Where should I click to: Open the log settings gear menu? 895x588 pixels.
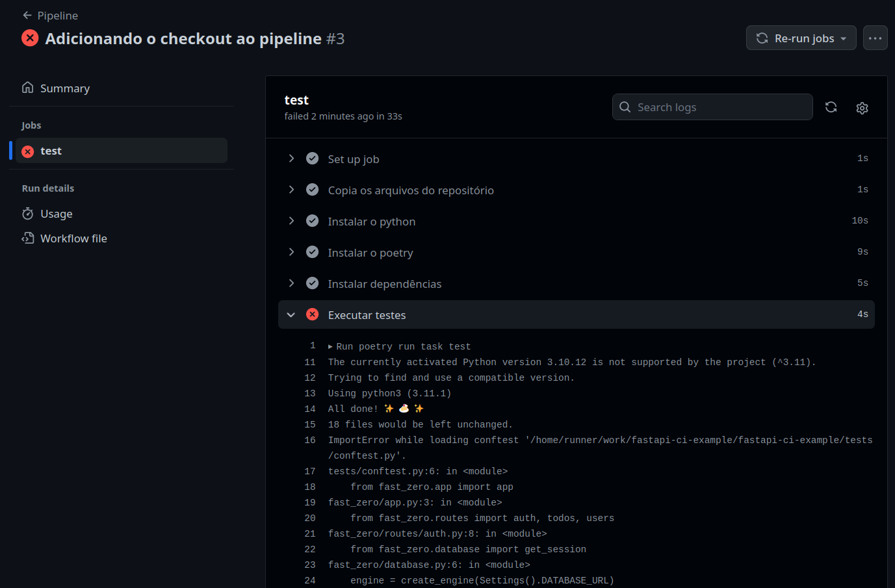[x=862, y=108]
